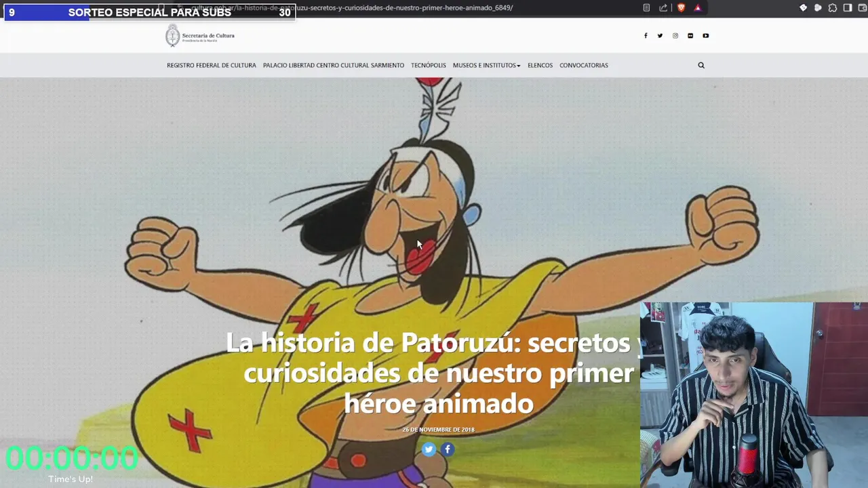This screenshot has width=868, height=488.
Task: Open Brave Rewards triangle icon
Action: point(697,8)
